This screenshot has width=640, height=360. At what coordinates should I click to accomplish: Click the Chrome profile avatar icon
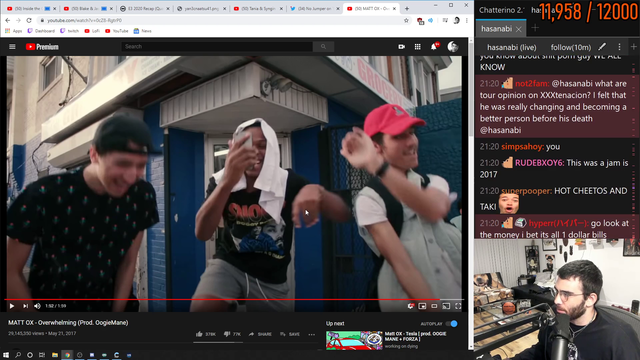456,20
